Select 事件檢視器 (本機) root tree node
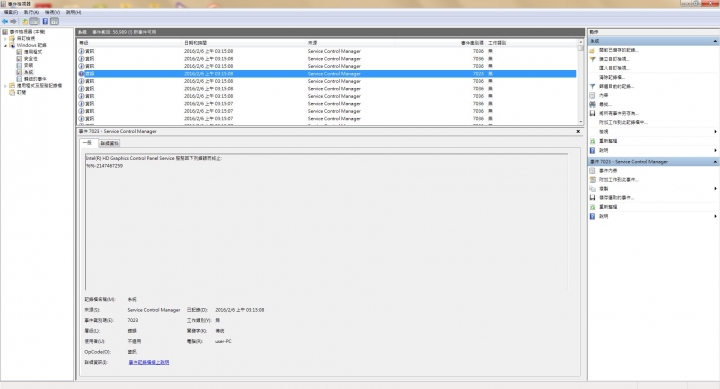720x389 pixels. pyautogui.click(x=27, y=32)
